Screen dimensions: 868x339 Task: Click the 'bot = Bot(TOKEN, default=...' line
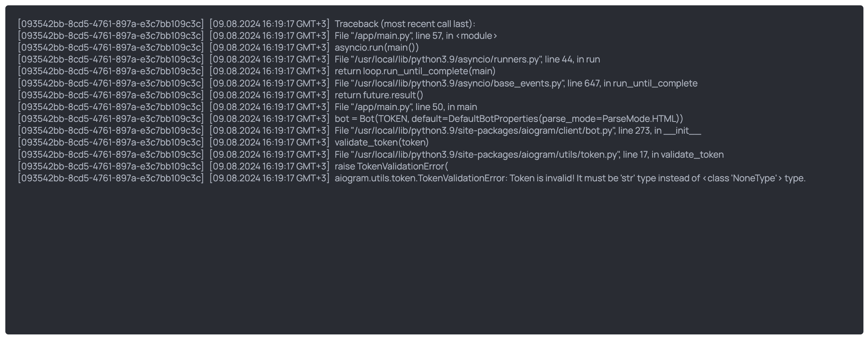tap(509, 119)
